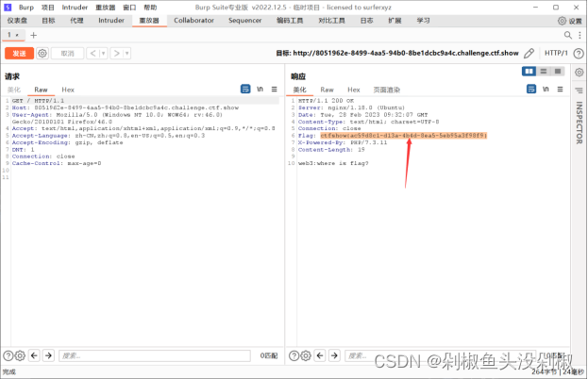Switch to the Dashboard (仪表盘) tab
The image size is (588, 379).
[x=17, y=20]
